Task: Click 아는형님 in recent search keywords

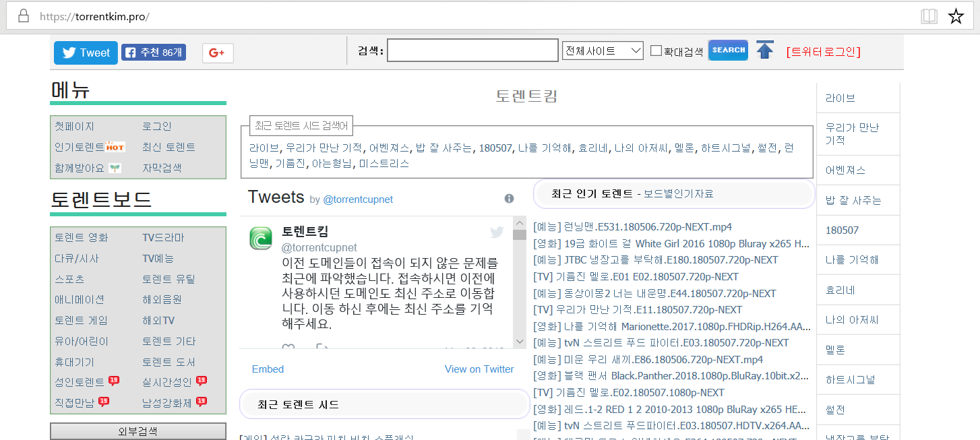Action: pyautogui.click(x=332, y=163)
